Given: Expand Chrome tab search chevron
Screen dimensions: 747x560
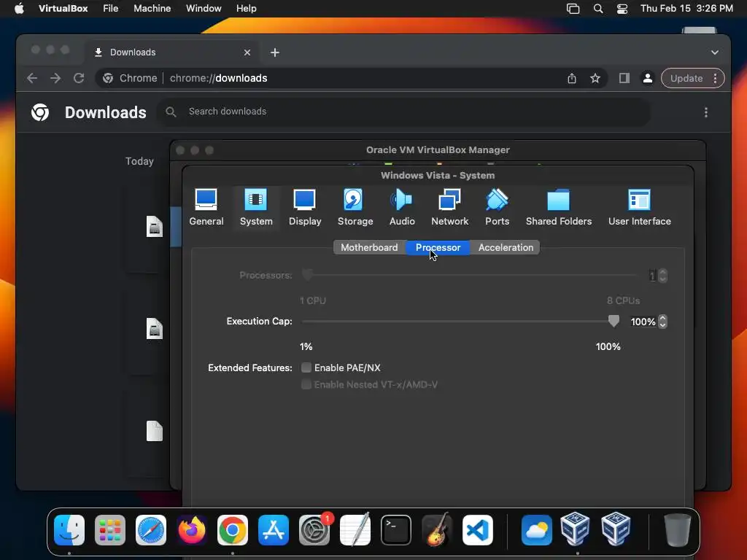Looking at the screenshot, I should (715, 52).
